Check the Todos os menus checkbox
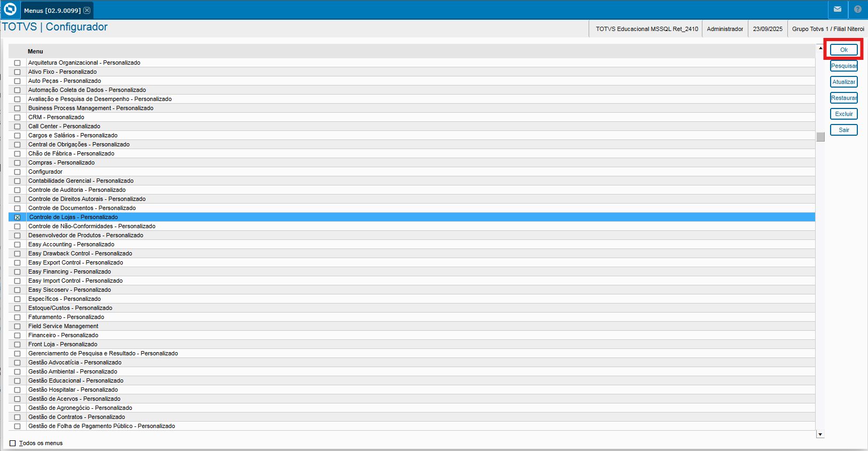The image size is (868, 451). pos(13,443)
